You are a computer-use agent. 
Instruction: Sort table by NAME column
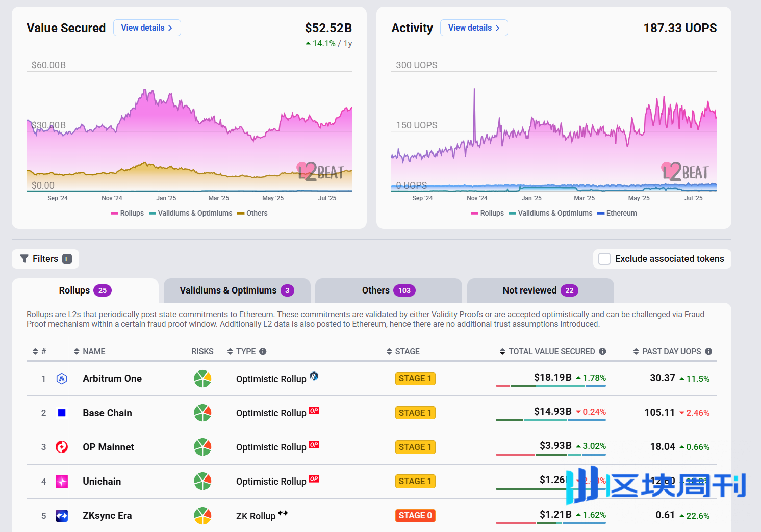(x=90, y=351)
